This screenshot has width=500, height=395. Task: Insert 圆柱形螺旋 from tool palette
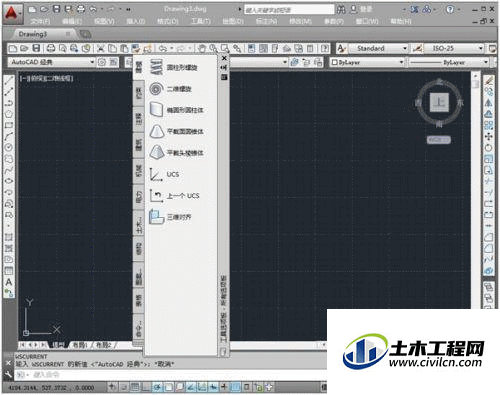point(174,67)
